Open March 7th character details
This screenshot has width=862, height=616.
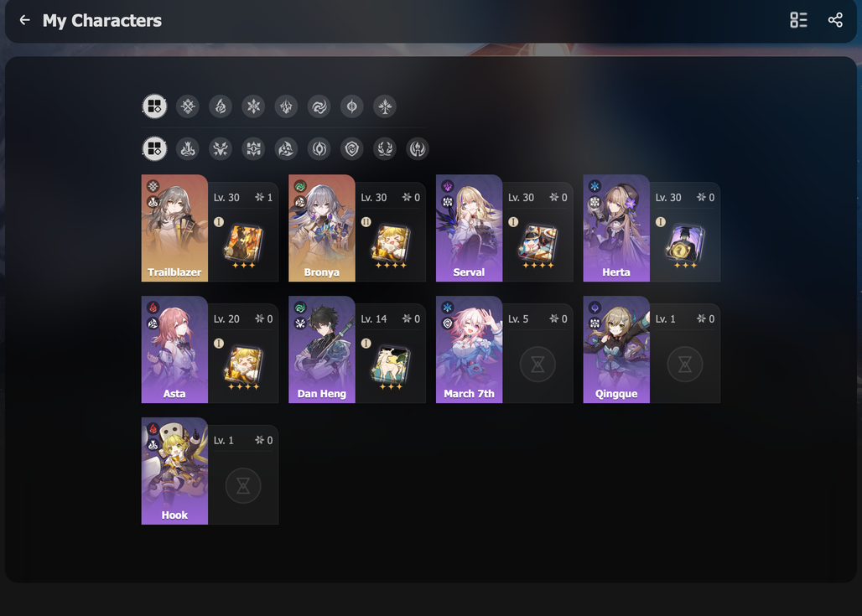point(504,349)
